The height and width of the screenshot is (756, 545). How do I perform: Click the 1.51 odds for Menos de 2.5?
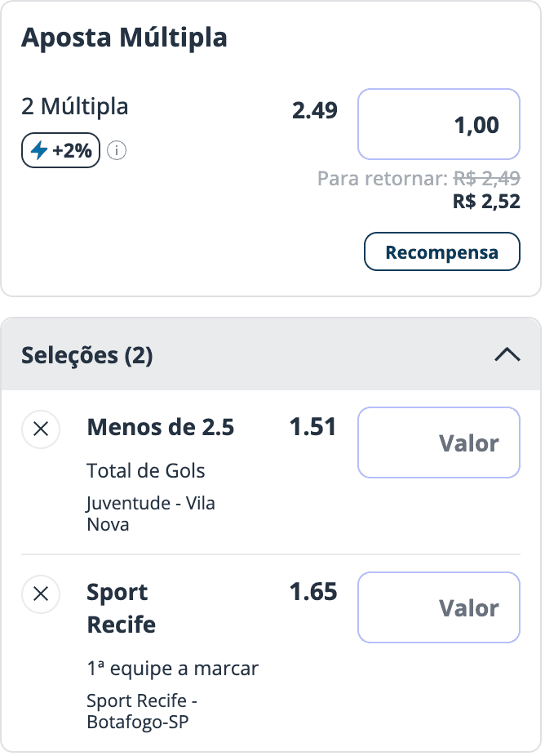(x=312, y=427)
